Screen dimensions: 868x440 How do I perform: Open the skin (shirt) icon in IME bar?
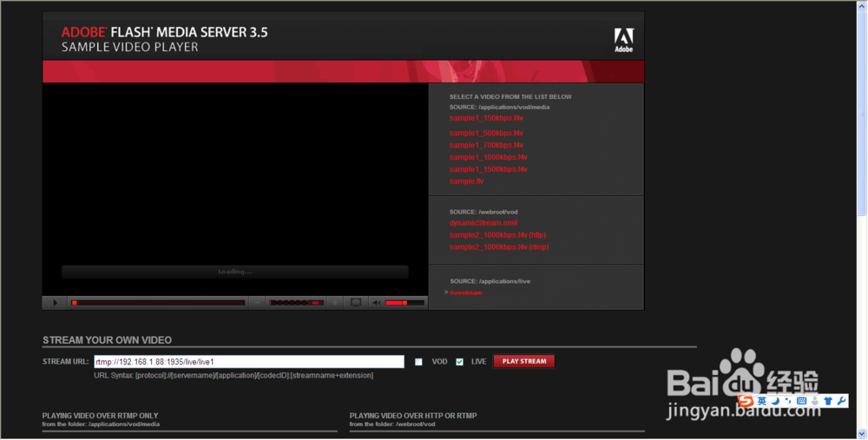pos(828,401)
